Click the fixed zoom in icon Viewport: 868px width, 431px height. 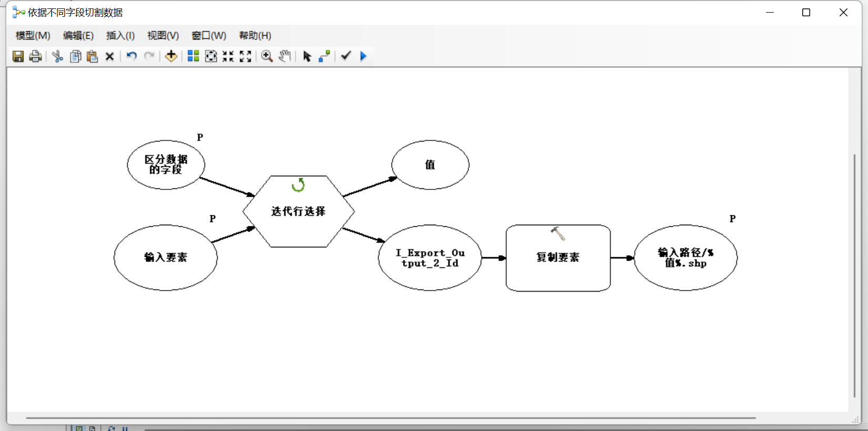(228, 56)
